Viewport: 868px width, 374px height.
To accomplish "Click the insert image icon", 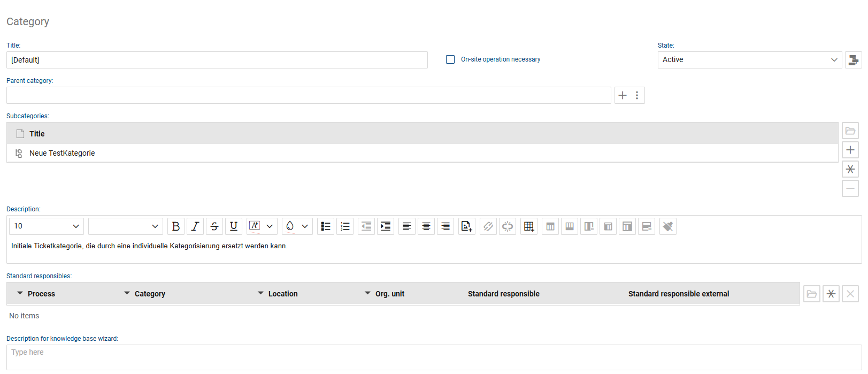I will [x=467, y=226].
